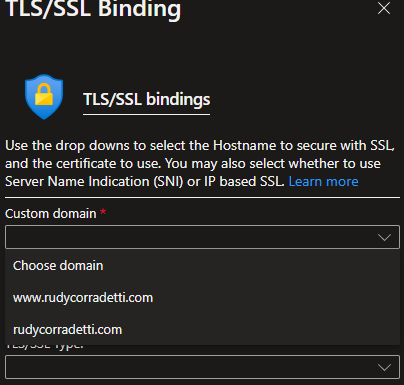Click the Custom domain field label
This screenshot has height=385, width=404.
51,214
